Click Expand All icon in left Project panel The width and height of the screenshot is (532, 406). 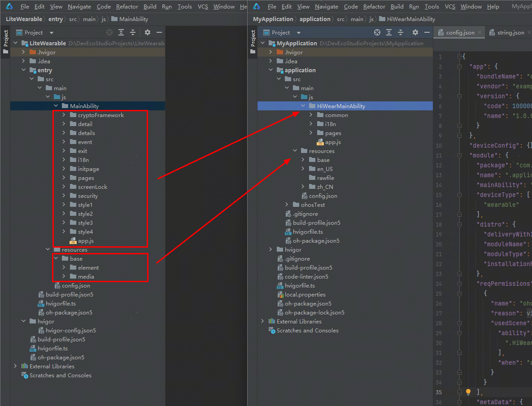(121, 33)
